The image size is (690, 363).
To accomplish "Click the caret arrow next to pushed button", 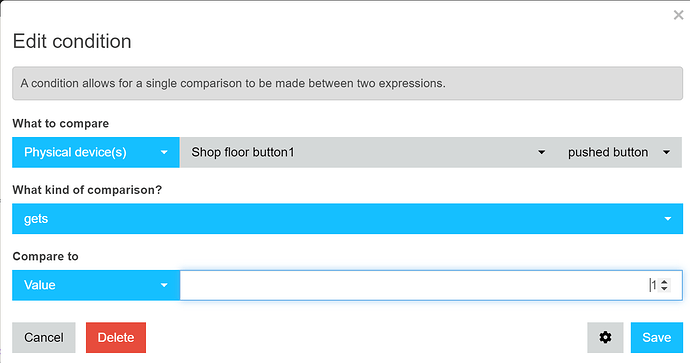I will tap(666, 153).
